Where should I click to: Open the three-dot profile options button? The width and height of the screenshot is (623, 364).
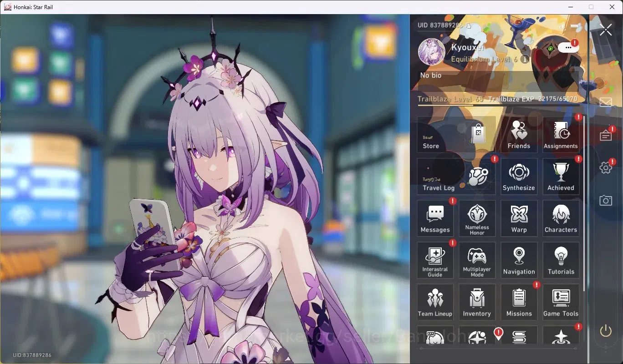pyautogui.click(x=568, y=47)
